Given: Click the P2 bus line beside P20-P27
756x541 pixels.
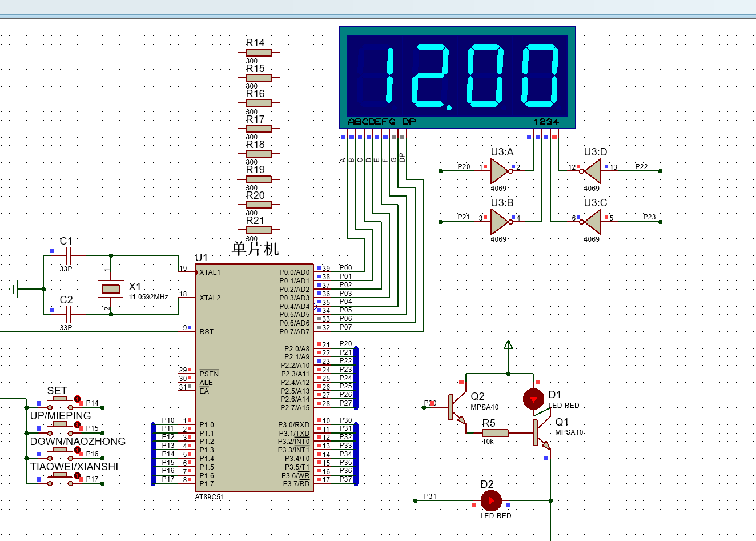Looking at the screenshot, I should (x=356, y=378).
